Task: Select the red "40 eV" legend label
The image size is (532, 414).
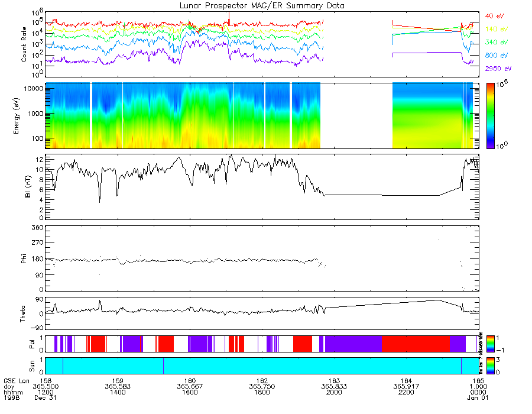Action: 494,16
